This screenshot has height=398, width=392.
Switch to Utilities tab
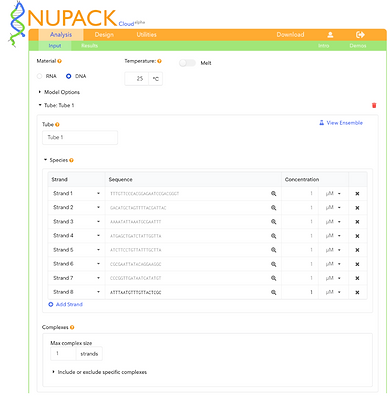[146, 35]
